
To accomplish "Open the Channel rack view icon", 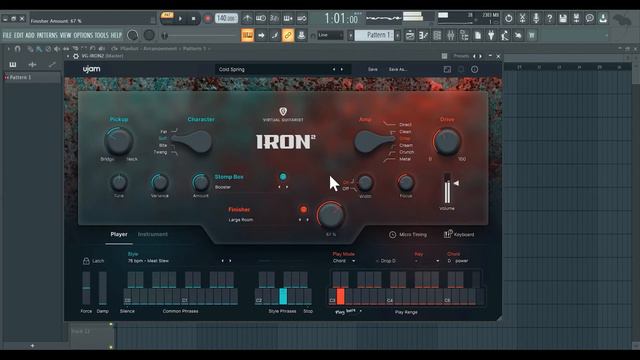I will pos(437,36).
